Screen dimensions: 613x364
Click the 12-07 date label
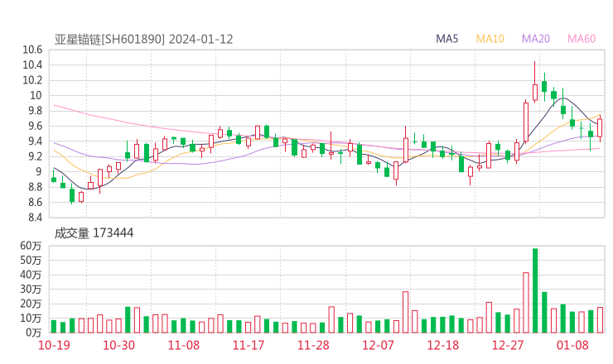pyautogui.click(x=378, y=345)
